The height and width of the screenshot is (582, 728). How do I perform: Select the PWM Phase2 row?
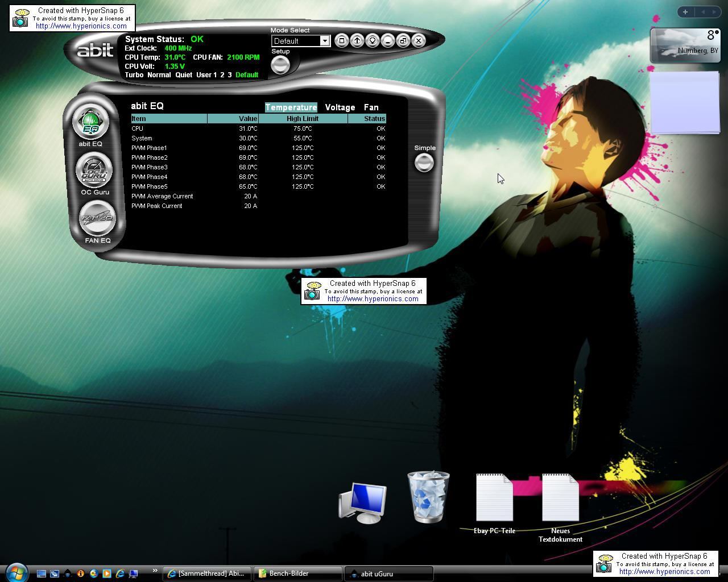coord(258,157)
